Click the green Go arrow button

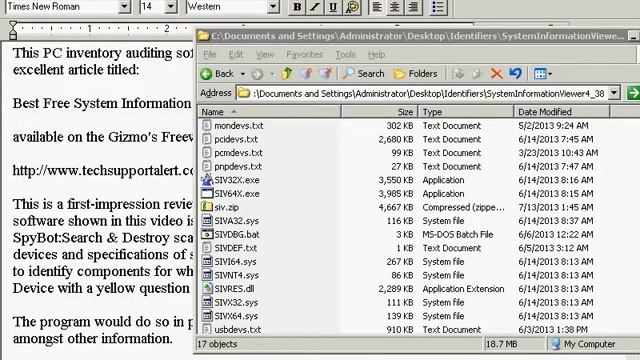(x=633, y=93)
